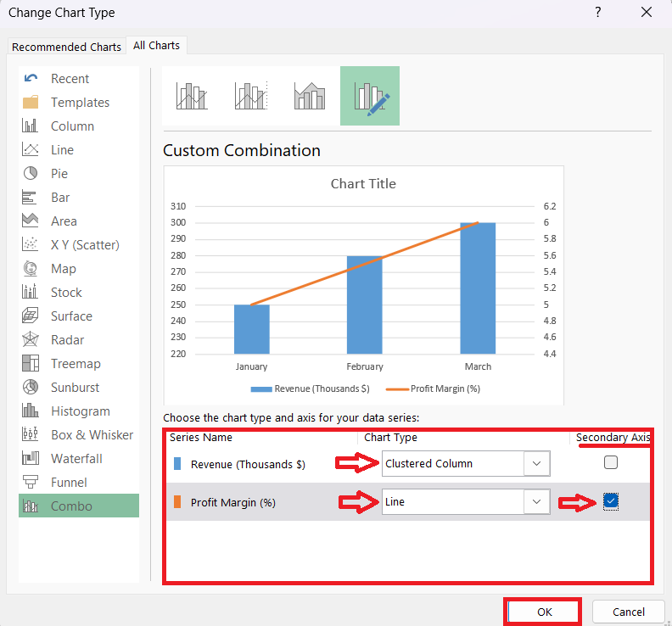Click the Series Name column header
Screen dimensions: 672x626
click(200, 438)
